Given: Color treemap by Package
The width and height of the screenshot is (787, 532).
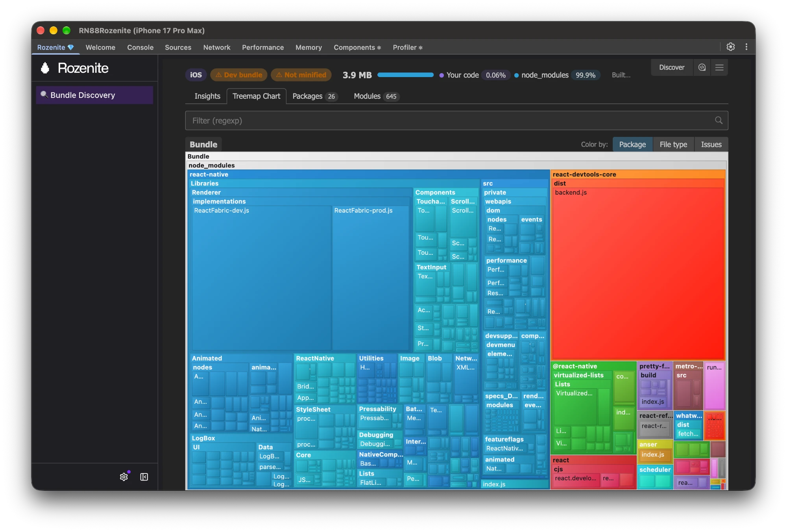Looking at the screenshot, I should point(632,144).
